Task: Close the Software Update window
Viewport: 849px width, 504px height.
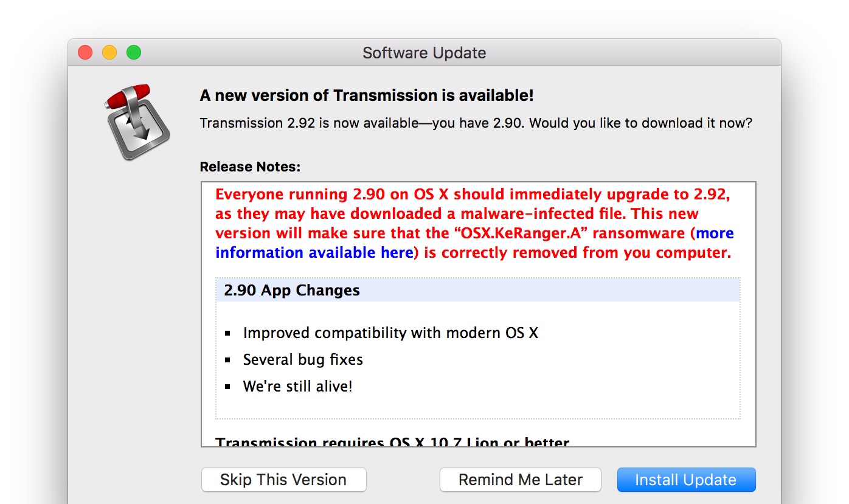Action: click(85, 53)
